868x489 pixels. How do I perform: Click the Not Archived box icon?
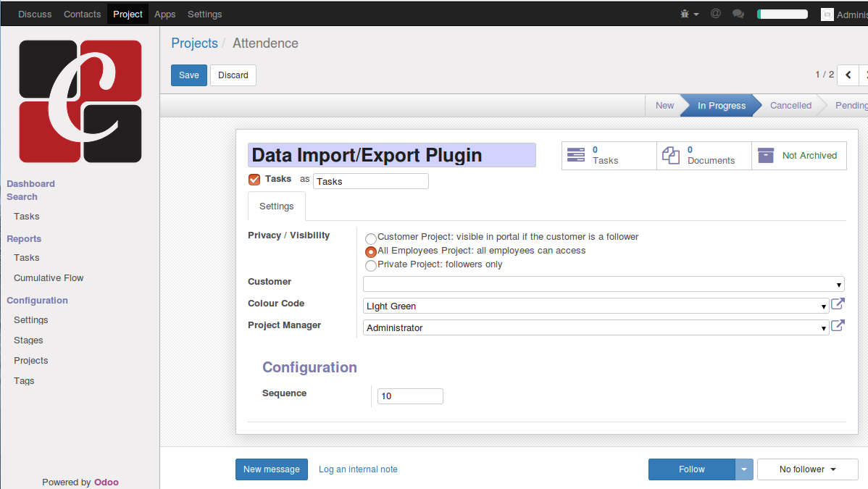(766, 156)
